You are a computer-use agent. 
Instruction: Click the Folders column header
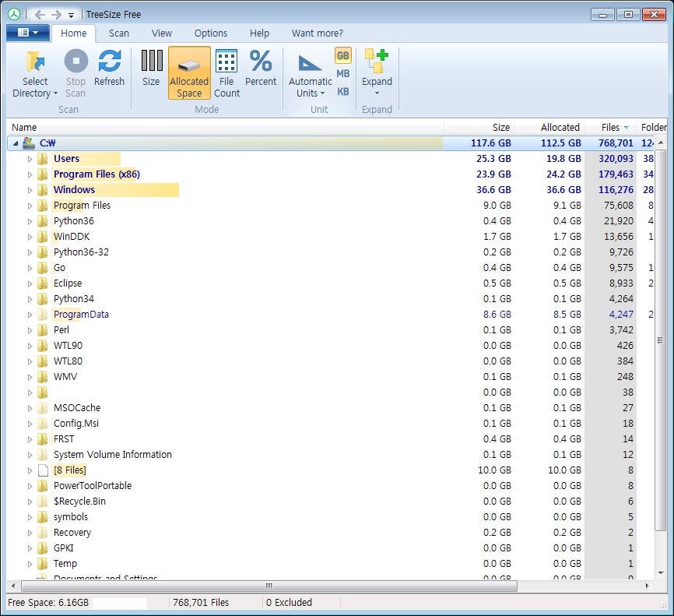point(651,128)
